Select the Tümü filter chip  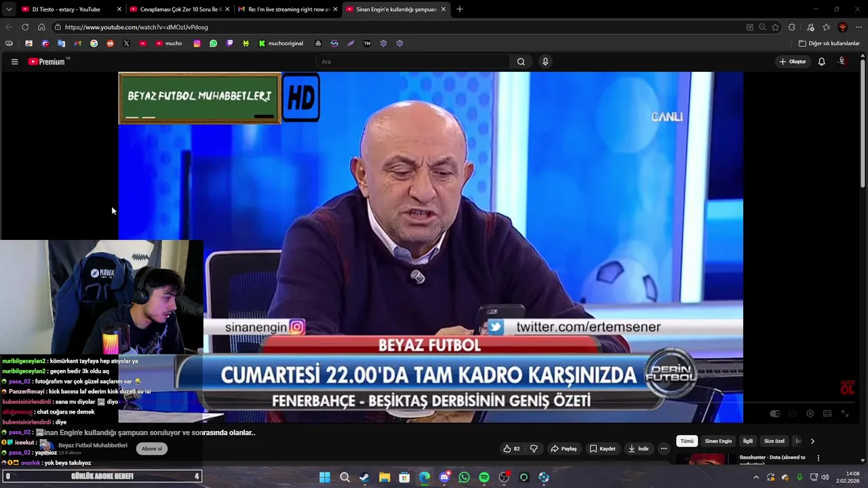click(x=687, y=441)
